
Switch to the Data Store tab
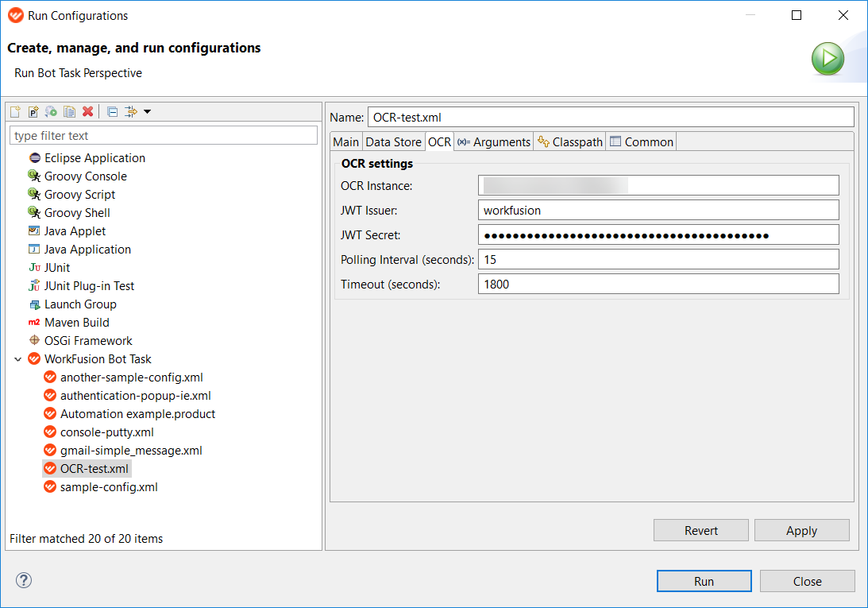394,142
